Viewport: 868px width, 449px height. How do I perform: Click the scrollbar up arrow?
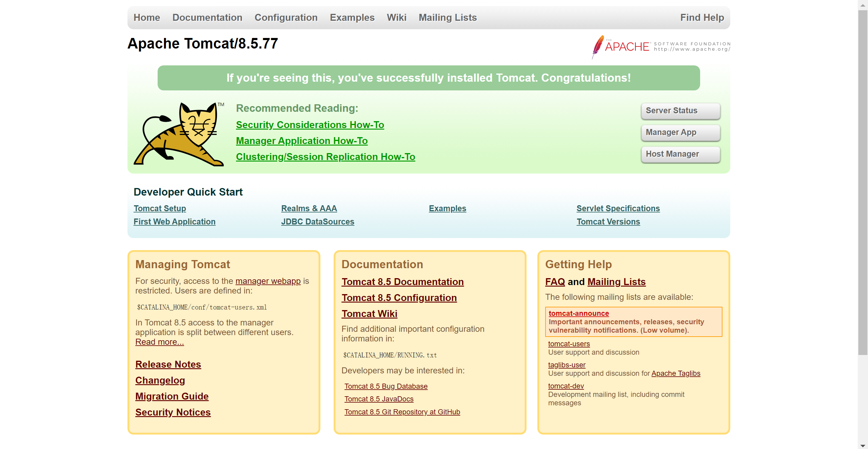(863, 5)
